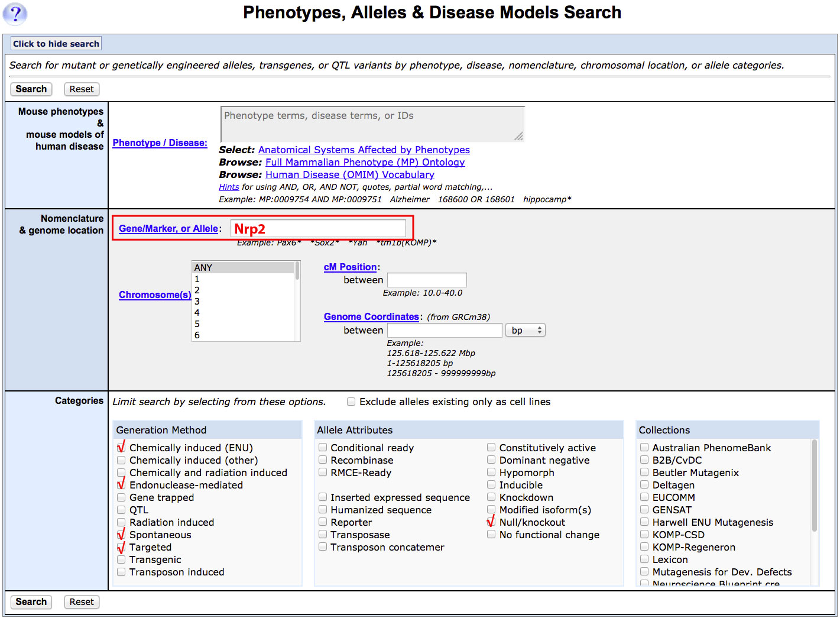Check Transposon concatemer attribute
Image resolution: width=840 pixels, height=618 pixels.
pos(323,547)
